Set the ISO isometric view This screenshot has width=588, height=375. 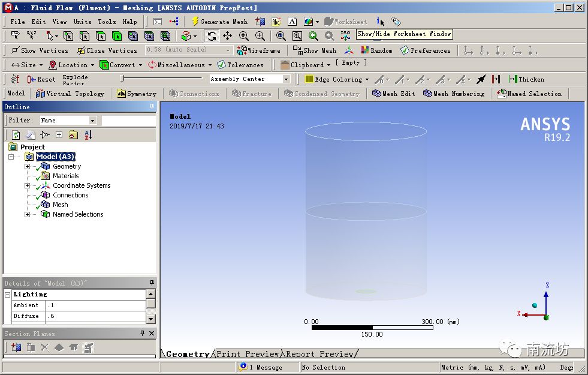[x=345, y=36]
